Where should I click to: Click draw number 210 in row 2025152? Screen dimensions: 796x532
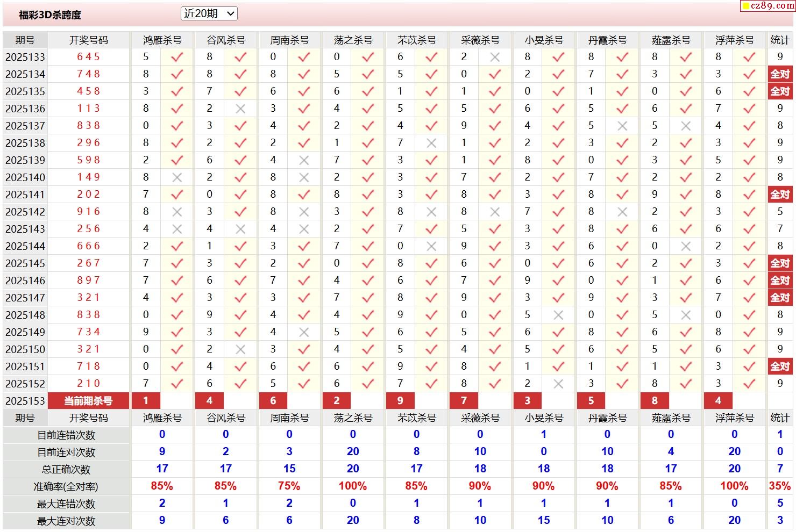click(x=88, y=383)
